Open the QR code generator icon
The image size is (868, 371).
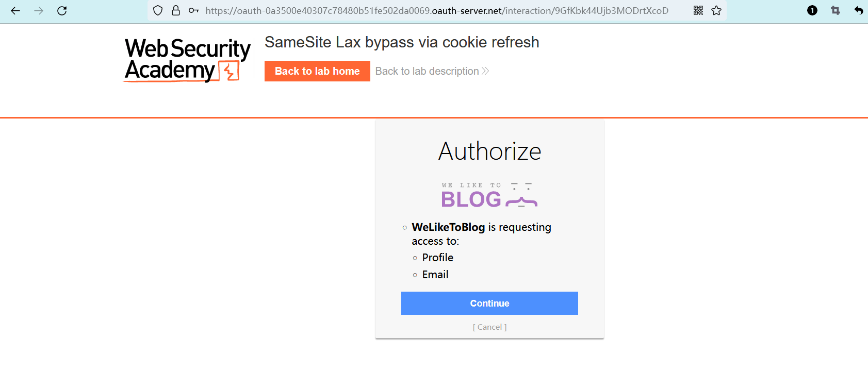698,10
